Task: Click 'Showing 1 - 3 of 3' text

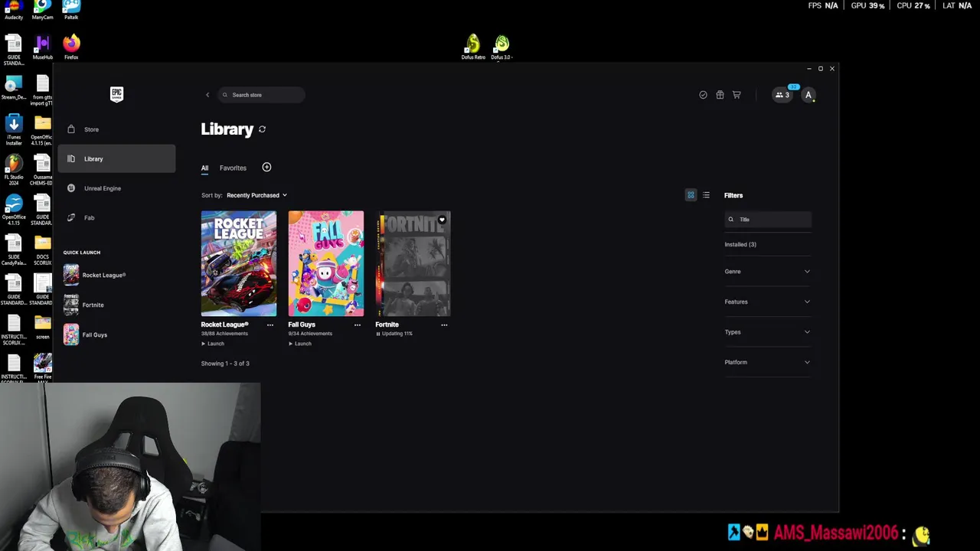Action: coord(225,364)
